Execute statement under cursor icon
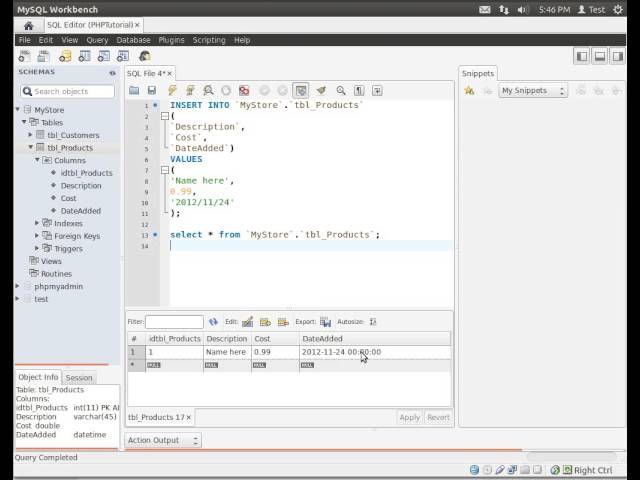 [x=190, y=90]
